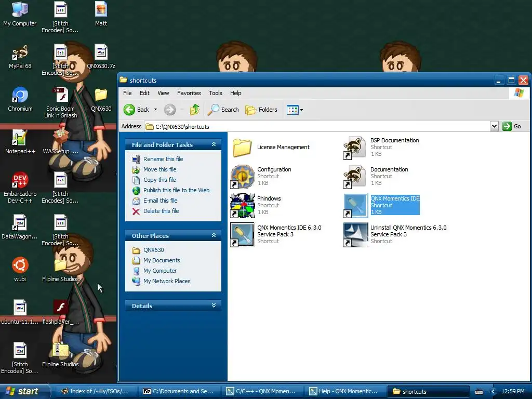
Task: Click the shortcuts taskbar button
Action: click(x=428, y=391)
